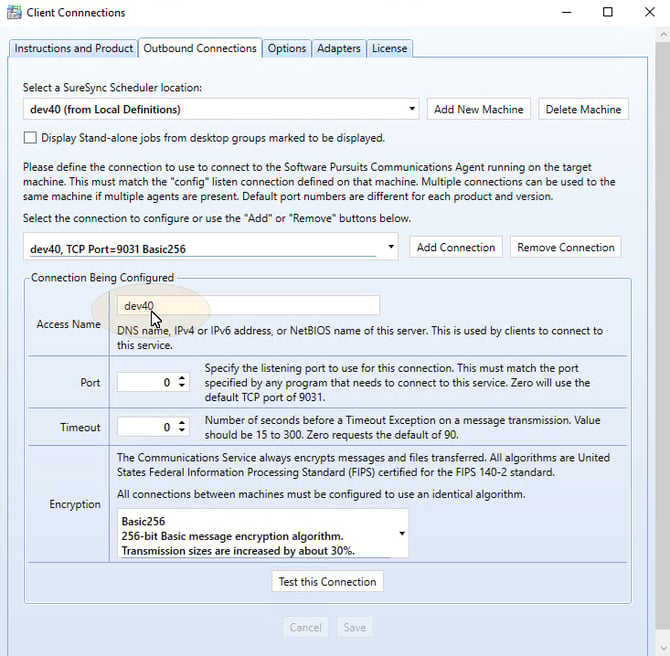670x656 pixels.
Task: Click the Encryption label text
Action: point(75,504)
